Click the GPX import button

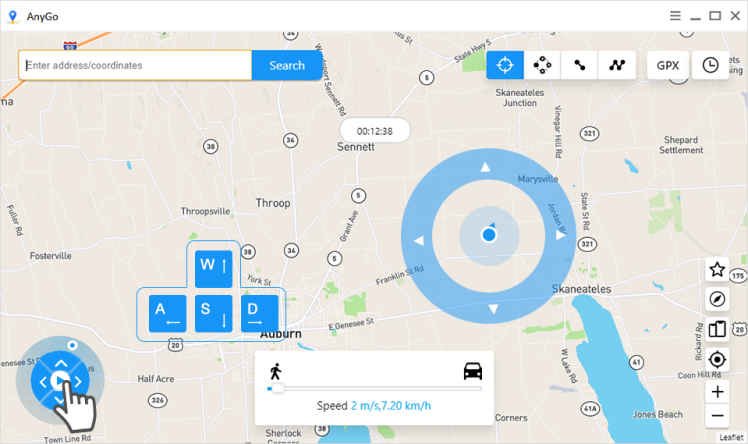[668, 65]
